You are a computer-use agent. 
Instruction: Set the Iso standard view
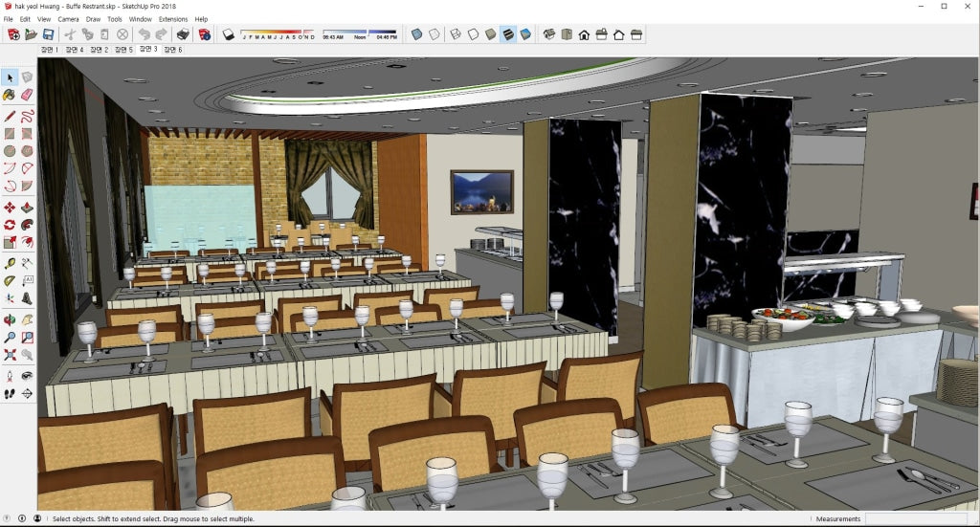(x=549, y=35)
